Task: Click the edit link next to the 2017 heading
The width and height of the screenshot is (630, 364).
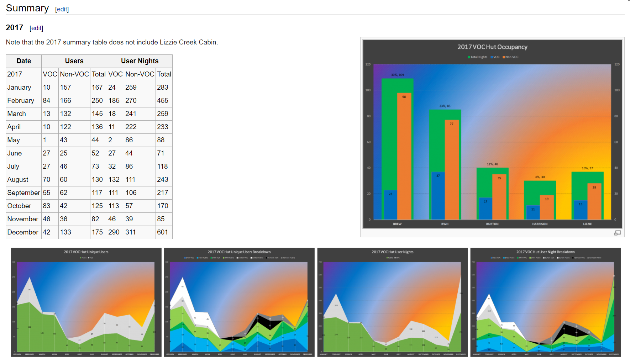Action: tap(36, 28)
